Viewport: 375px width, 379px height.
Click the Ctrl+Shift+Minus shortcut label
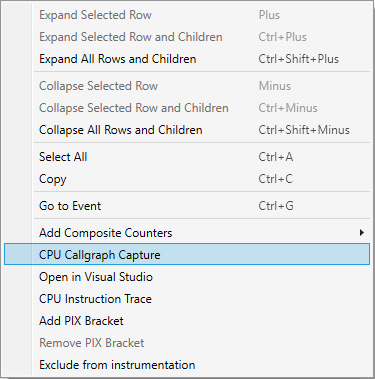point(304,130)
